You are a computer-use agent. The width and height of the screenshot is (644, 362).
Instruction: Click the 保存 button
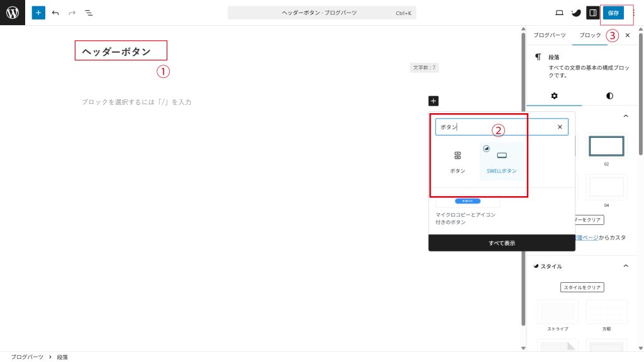click(613, 13)
